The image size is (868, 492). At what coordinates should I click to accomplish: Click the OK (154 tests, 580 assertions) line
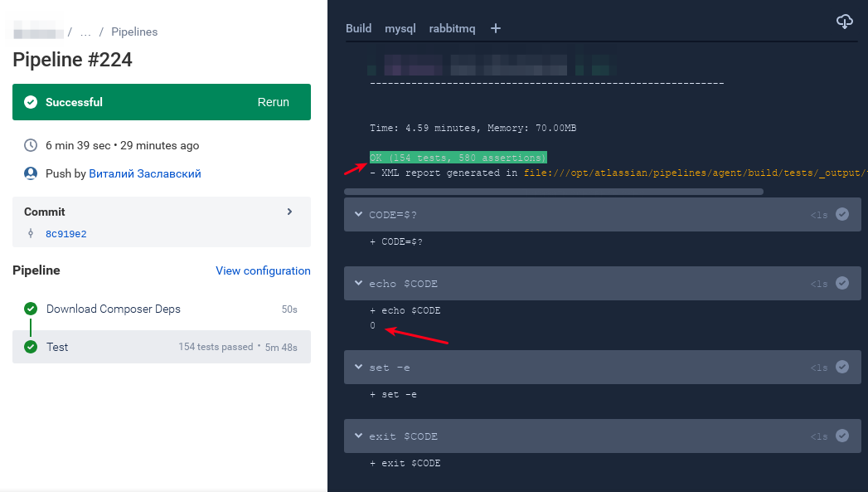tap(458, 158)
